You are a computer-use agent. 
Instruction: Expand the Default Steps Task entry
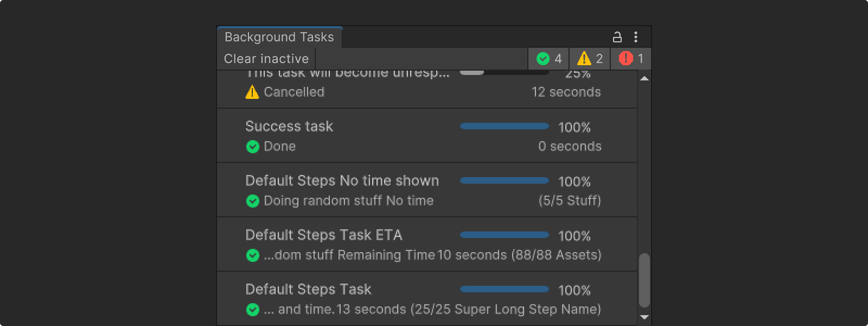pyautogui.click(x=309, y=289)
